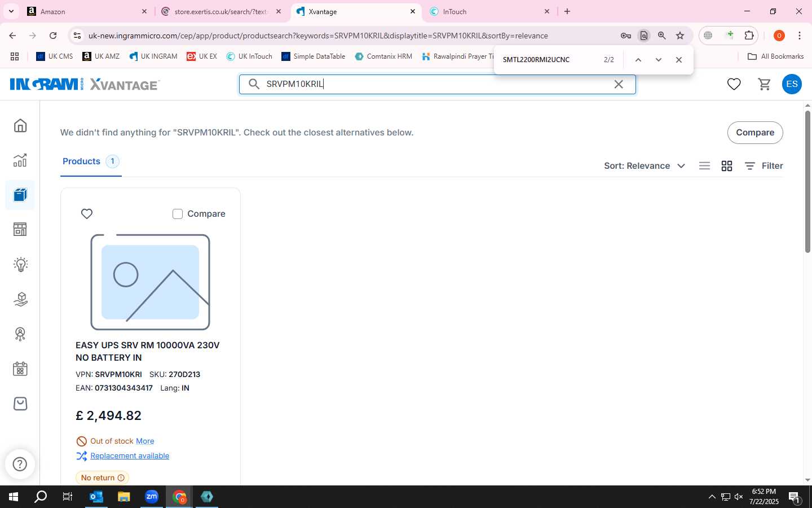Image resolution: width=812 pixels, height=508 pixels.
Task: Open the product image placeholder thumbnail
Action: point(150,282)
